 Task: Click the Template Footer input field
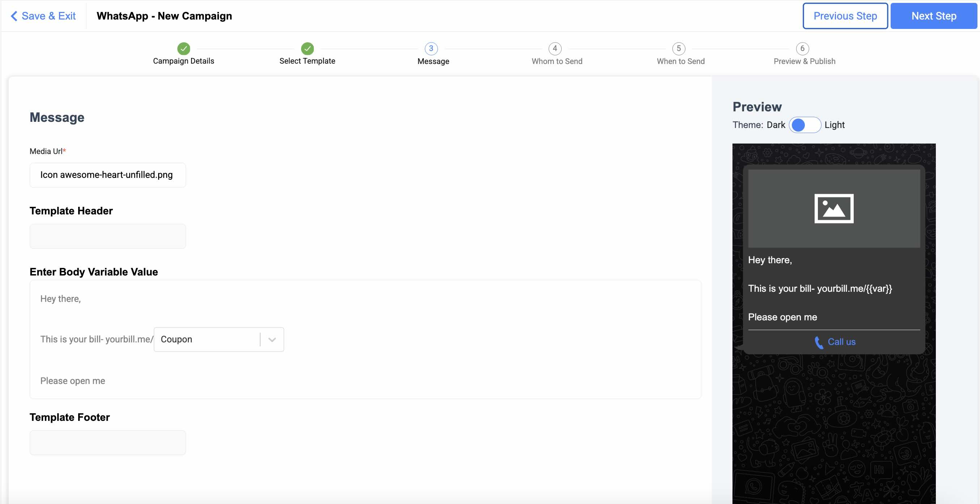pos(108,443)
